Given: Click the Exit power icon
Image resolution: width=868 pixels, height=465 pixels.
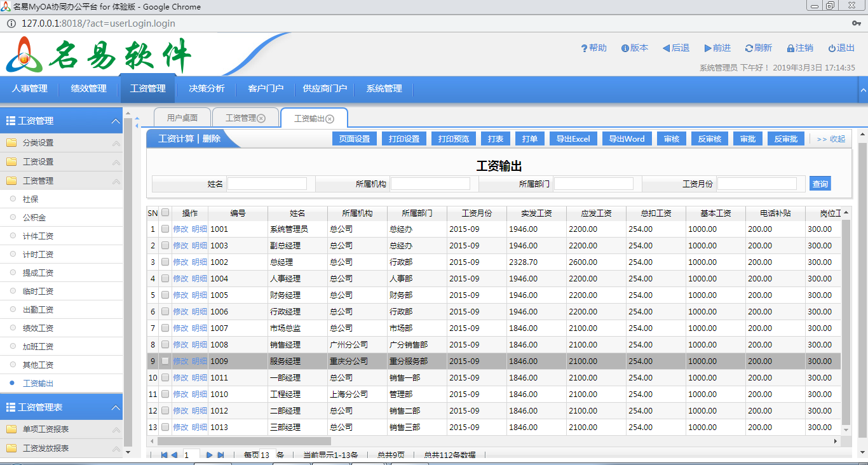Looking at the screenshot, I should (x=832, y=48).
